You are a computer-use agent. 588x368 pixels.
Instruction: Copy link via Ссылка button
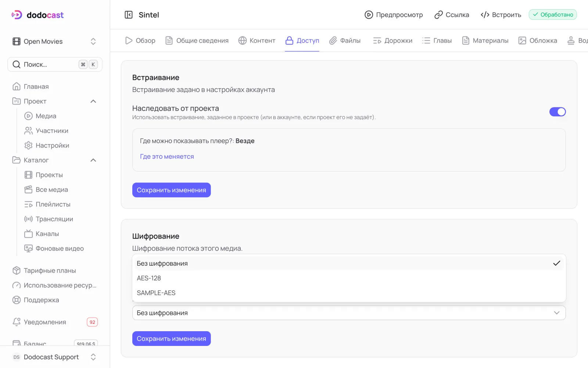(452, 15)
